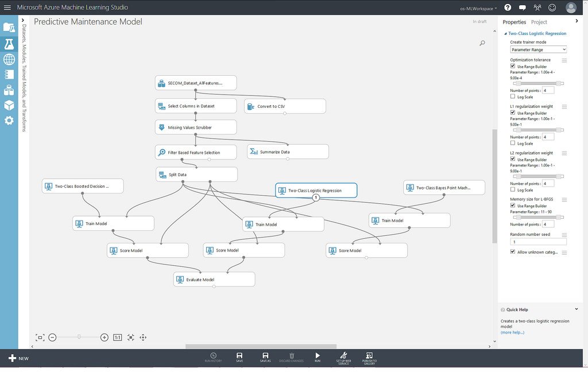Viewport: 588px width, 380px height.
Task: Open Experiments via the flask sidebar icon
Action: pos(9,44)
